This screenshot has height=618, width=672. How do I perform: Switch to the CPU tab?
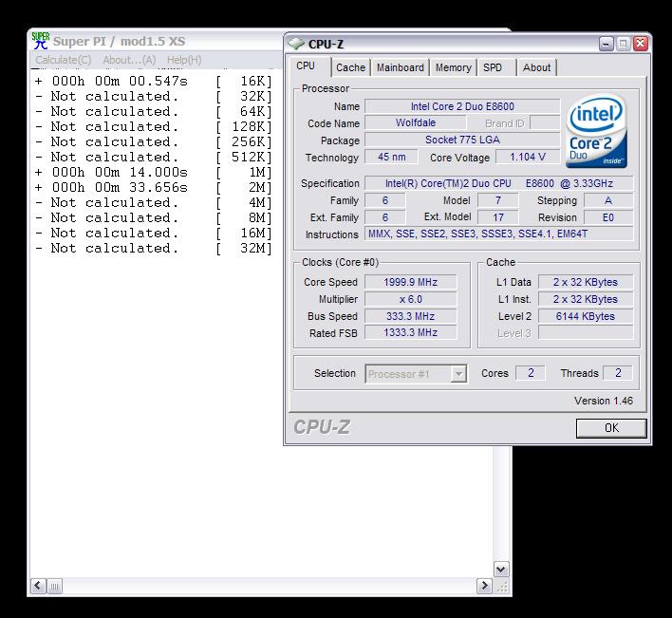click(x=308, y=66)
